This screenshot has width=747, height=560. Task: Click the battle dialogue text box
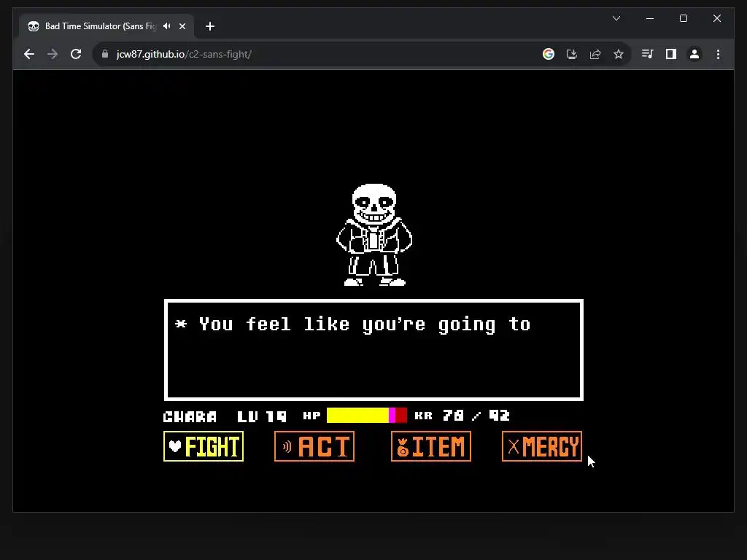374,350
